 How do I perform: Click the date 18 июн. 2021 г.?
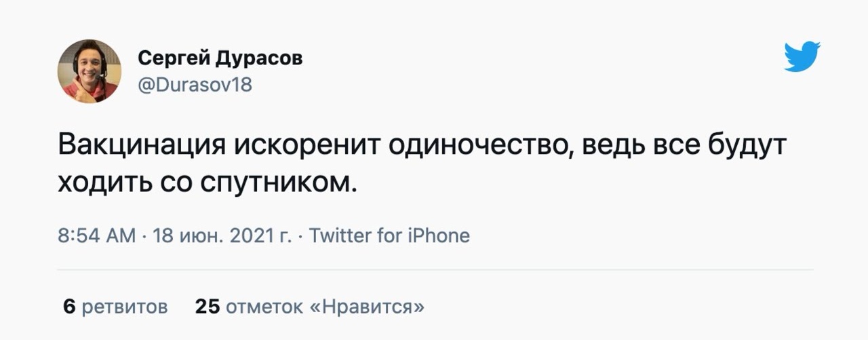223,236
